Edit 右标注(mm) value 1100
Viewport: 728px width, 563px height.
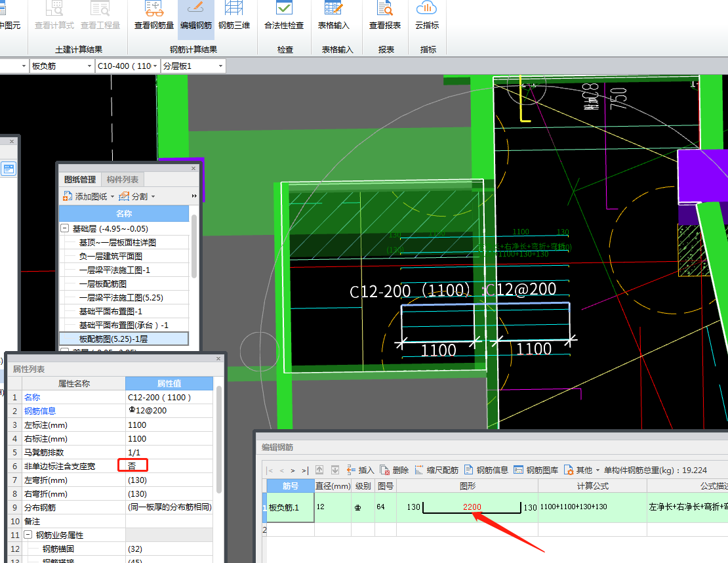[169, 438]
